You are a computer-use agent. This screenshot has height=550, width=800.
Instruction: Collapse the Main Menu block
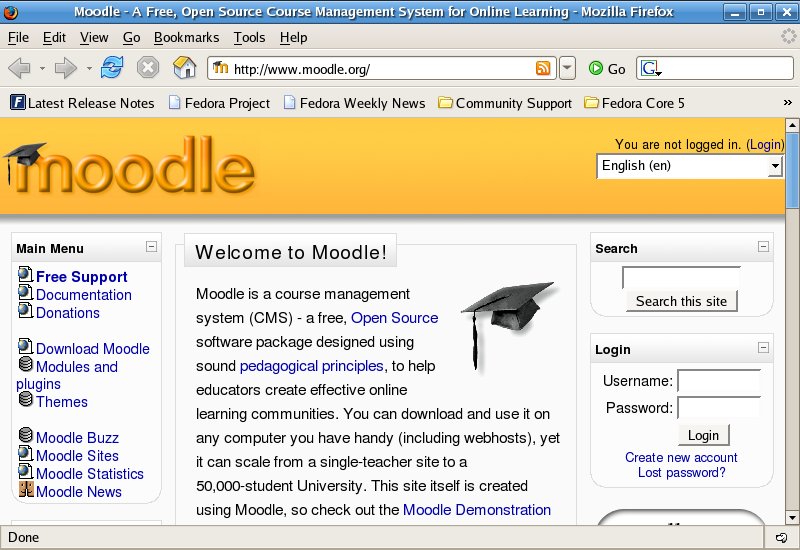(152, 247)
